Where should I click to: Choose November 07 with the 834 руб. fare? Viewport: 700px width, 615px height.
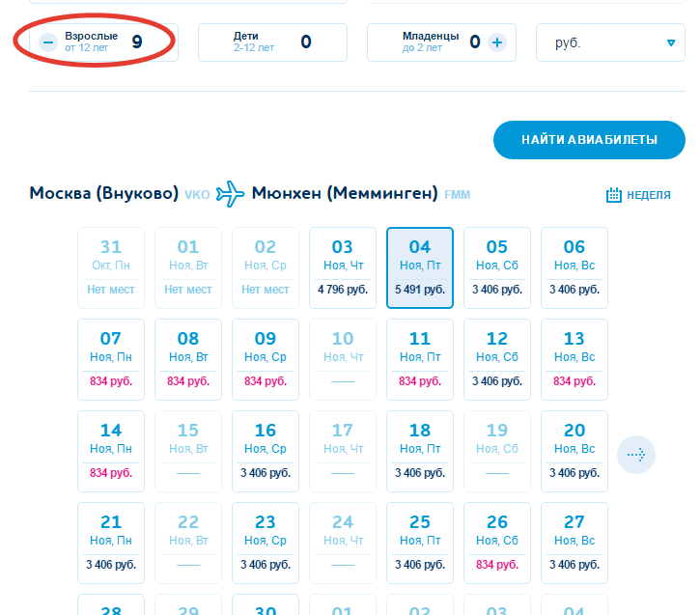coord(111,359)
